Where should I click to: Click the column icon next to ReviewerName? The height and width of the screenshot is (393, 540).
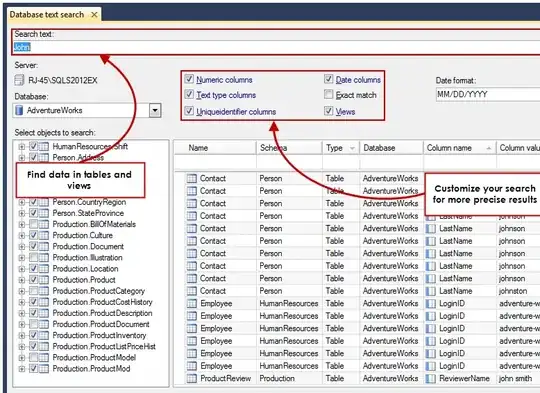(x=431, y=379)
